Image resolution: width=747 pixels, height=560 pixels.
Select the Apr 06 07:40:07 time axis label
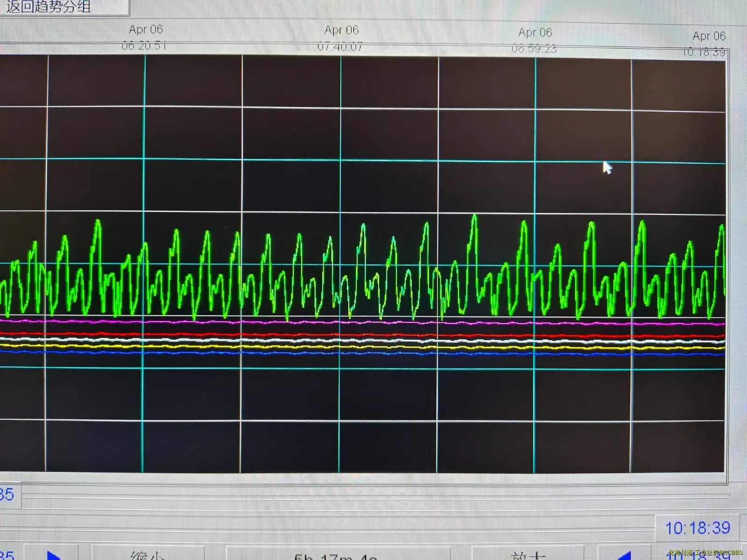point(341,38)
